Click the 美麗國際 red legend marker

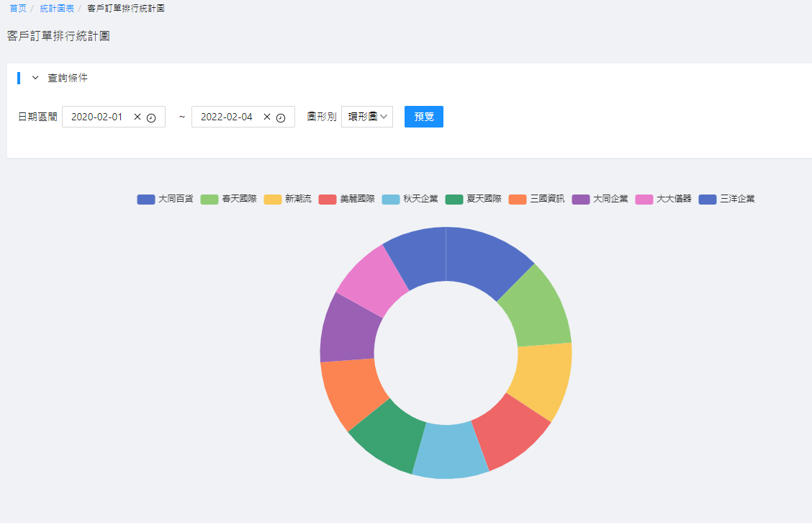click(x=328, y=199)
